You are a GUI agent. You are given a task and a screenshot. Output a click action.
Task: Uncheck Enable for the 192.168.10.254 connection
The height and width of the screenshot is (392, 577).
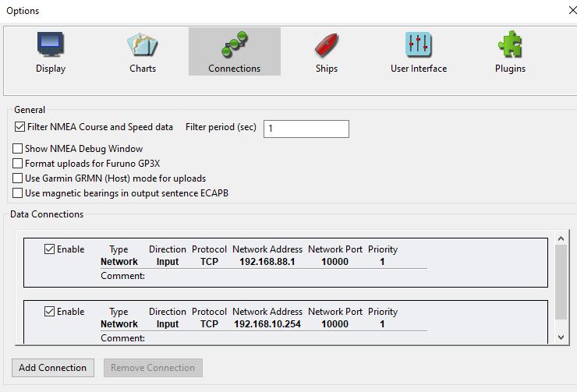(50, 312)
